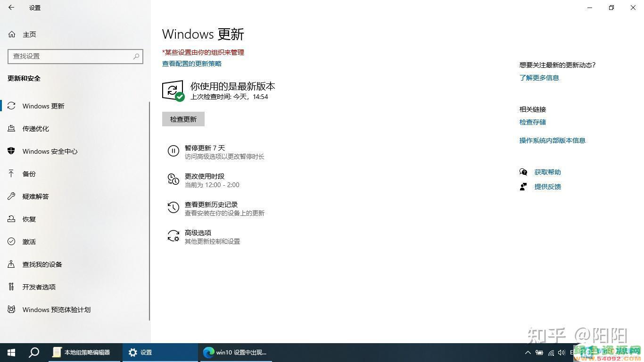Image resolution: width=644 pixels, height=362 pixels.
Task: Go to 备份 settings
Action: [75, 174]
